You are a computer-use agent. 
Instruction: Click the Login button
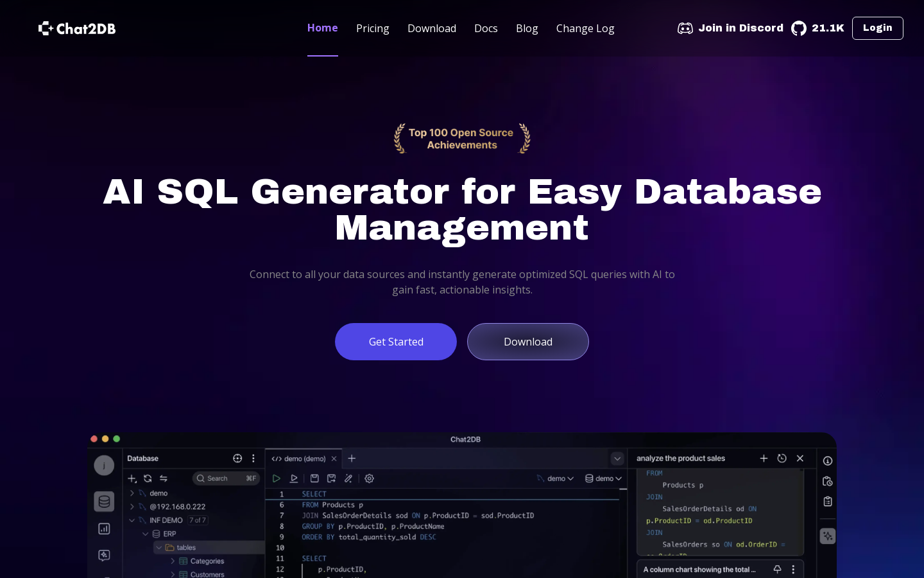pyautogui.click(x=878, y=28)
